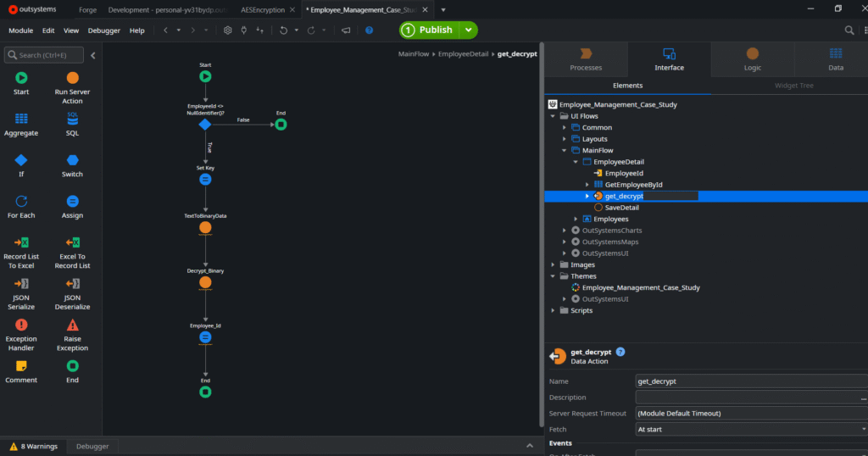Click the toolbox search field
The image size is (868, 456).
coord(44,55)
